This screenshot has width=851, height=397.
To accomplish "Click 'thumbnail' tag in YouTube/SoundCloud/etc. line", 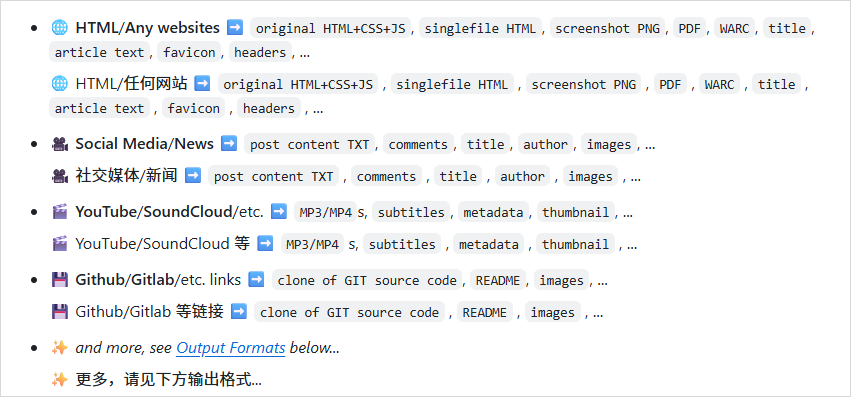I will 576,212.
